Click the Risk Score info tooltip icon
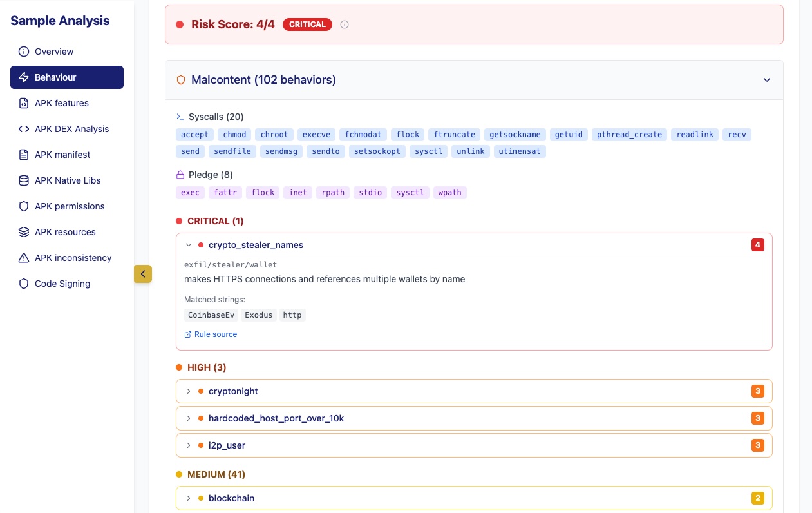This screenshot has width=812, height=513. (x=345, y=24)
